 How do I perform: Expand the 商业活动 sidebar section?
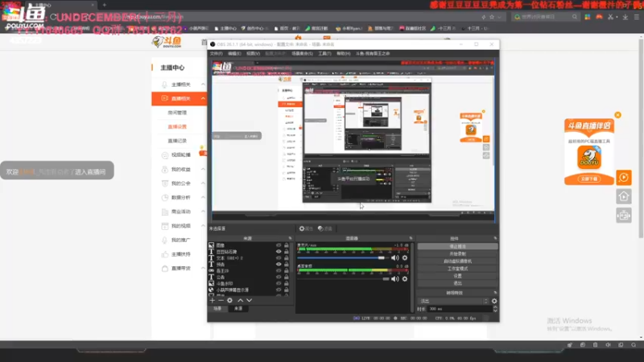tap(203, 212)
